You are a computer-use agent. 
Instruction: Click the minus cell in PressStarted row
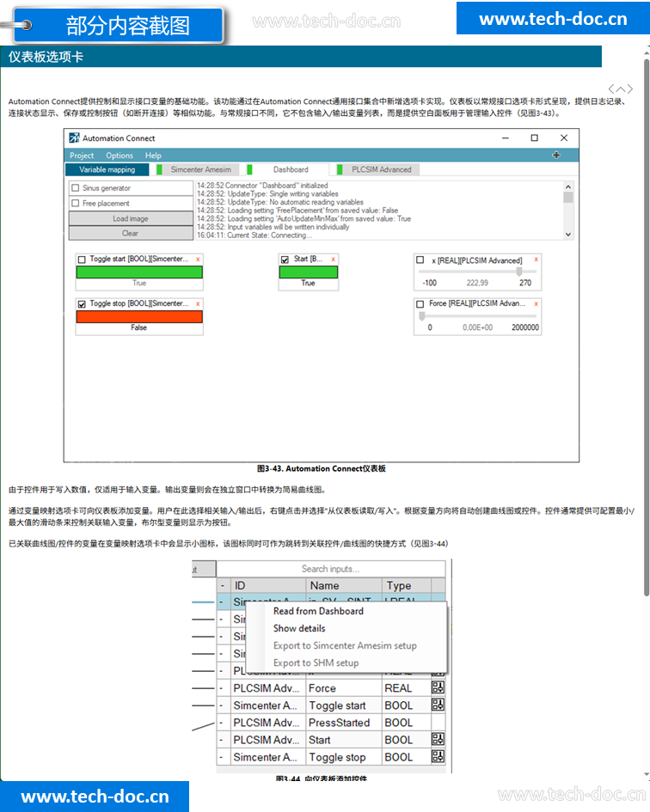click(223, 723)
